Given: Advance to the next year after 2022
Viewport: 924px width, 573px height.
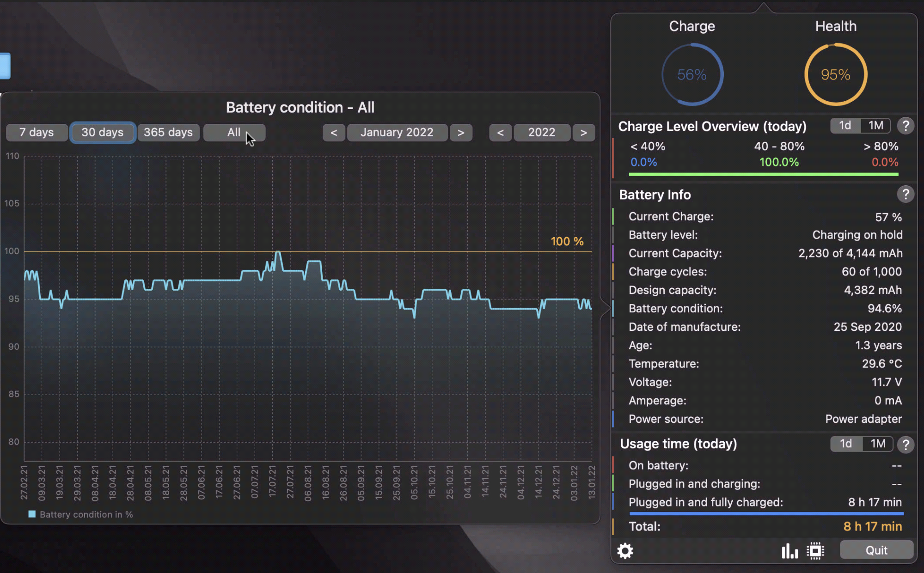Looking at the screenshot, I should (583, 133).
